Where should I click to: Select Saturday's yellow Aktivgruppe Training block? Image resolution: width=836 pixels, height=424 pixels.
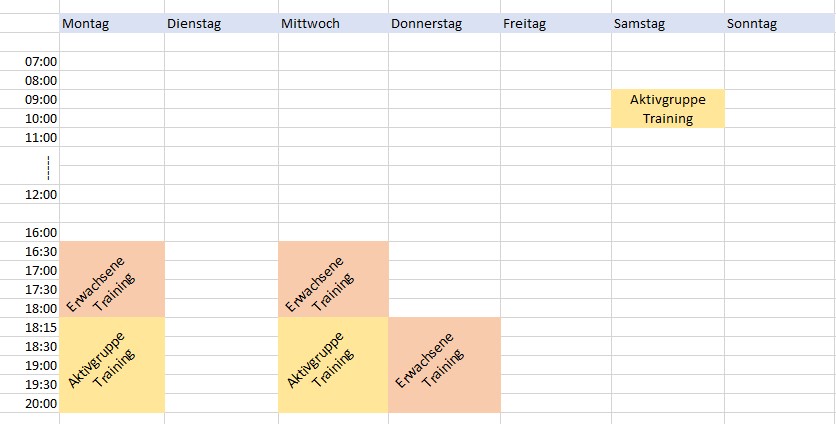click(x=667, y=108)
